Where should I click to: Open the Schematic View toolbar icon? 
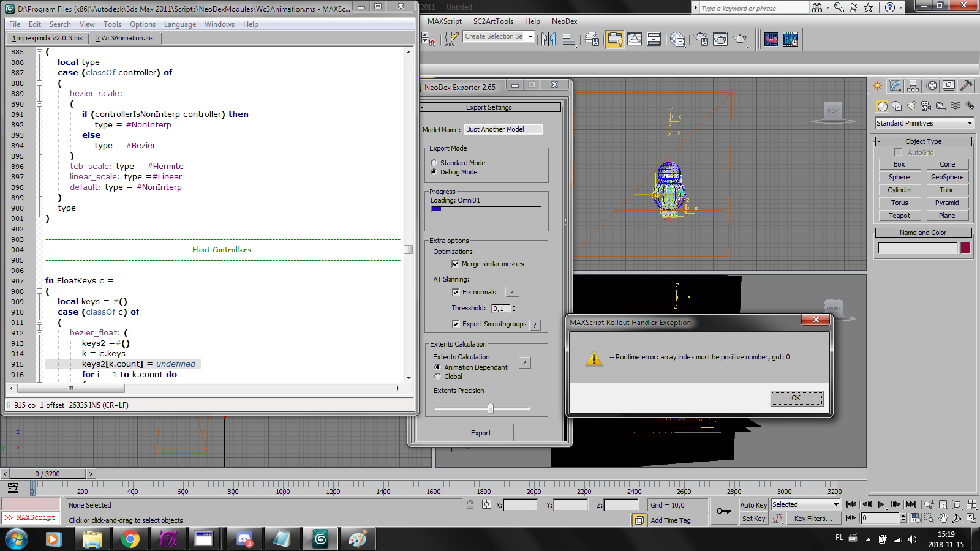click(x=654, y=39)
